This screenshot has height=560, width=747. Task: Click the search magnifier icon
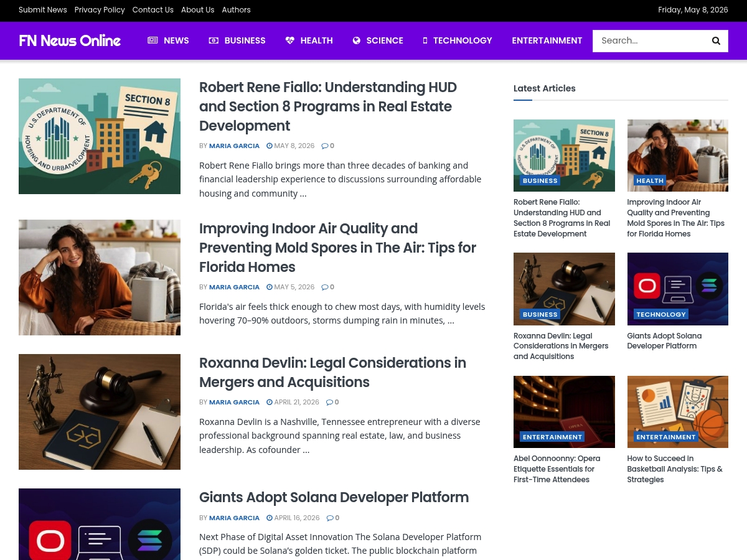pos(716,41)
